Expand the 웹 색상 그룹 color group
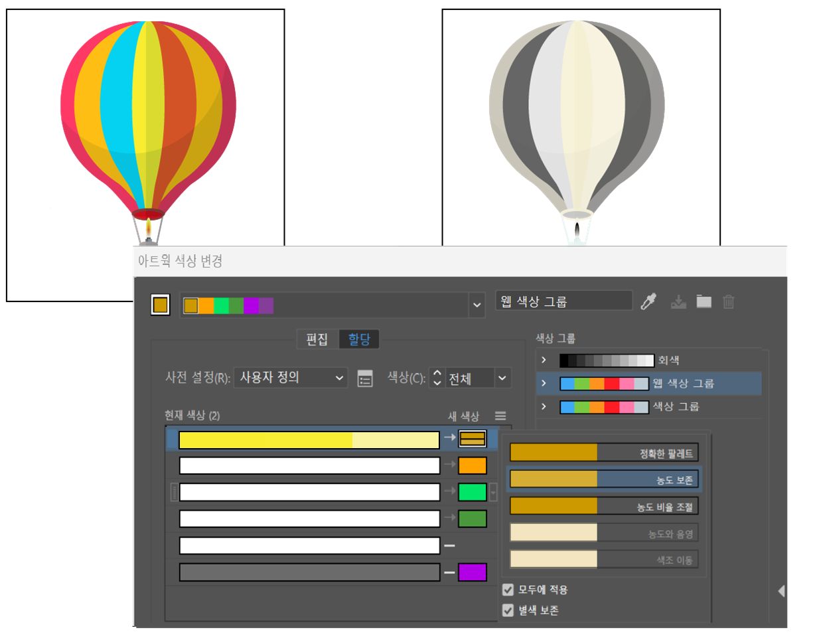This screenshot has height=644, width=813. tap(544, 383)
